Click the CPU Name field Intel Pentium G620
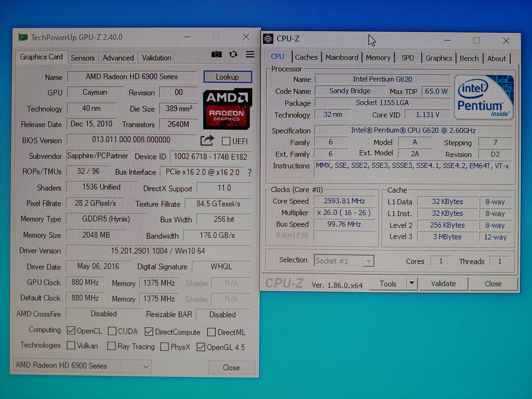Viewport: 532px width, 399px height. click(382, 79)
